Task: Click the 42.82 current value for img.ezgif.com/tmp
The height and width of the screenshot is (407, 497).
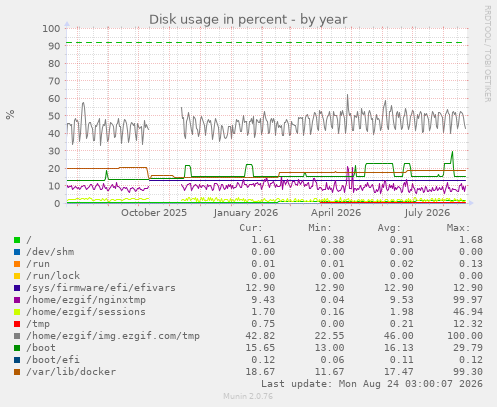Action: 260,336
